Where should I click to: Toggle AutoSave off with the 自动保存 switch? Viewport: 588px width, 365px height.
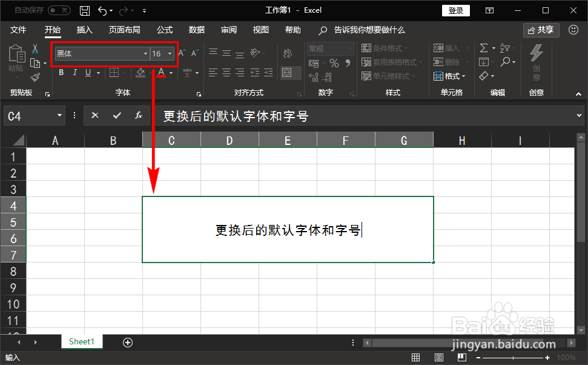58,10
